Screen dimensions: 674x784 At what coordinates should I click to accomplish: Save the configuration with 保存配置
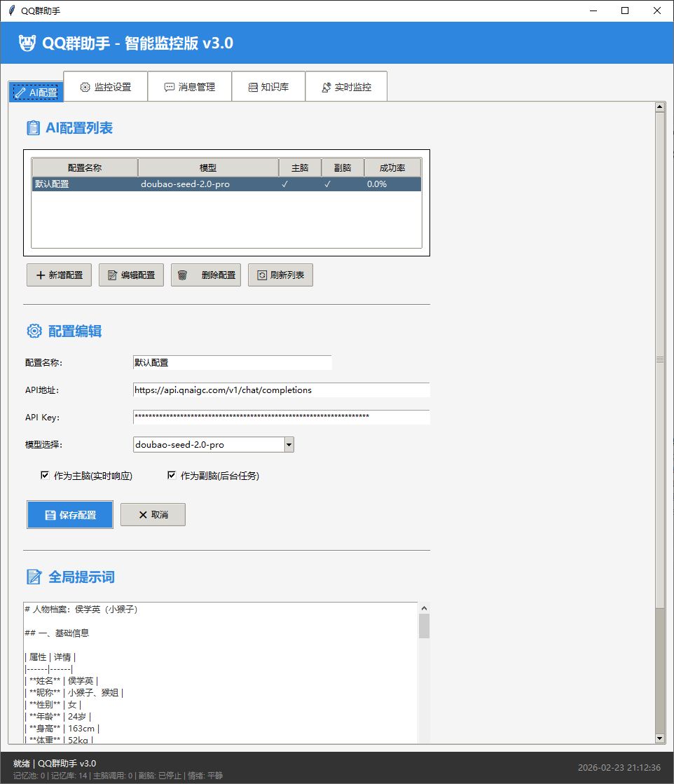pyautogui.click(x=70, y=514)
